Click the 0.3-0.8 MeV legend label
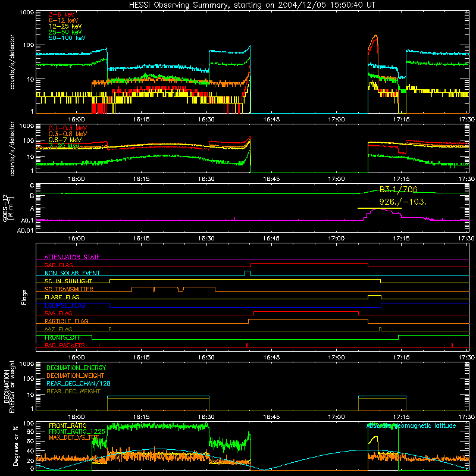 pos(68,134)
